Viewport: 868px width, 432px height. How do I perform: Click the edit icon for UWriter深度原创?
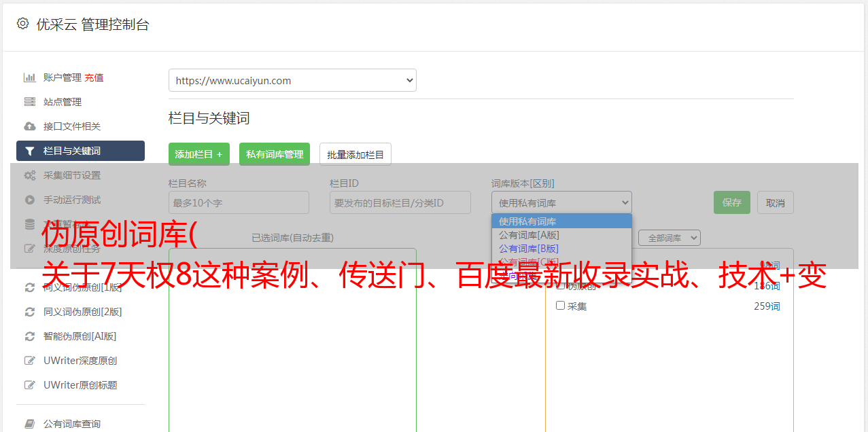click(x=30, y=361)
